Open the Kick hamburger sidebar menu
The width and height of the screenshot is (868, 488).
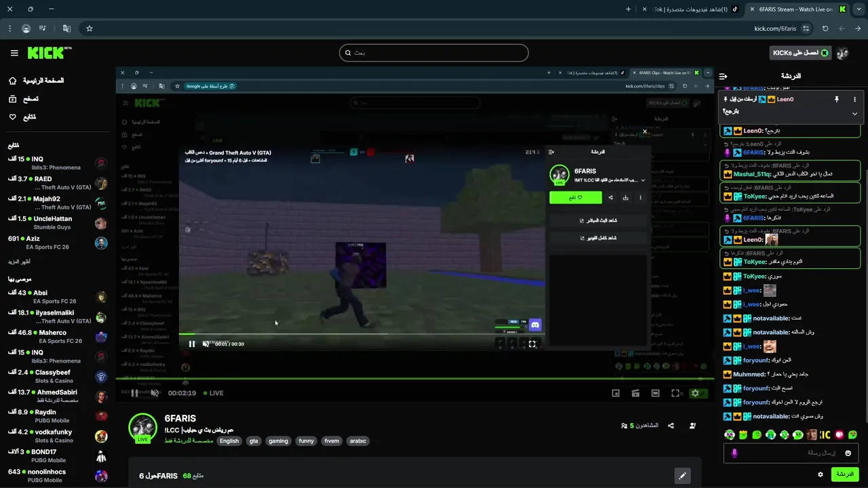click(14, 53)
